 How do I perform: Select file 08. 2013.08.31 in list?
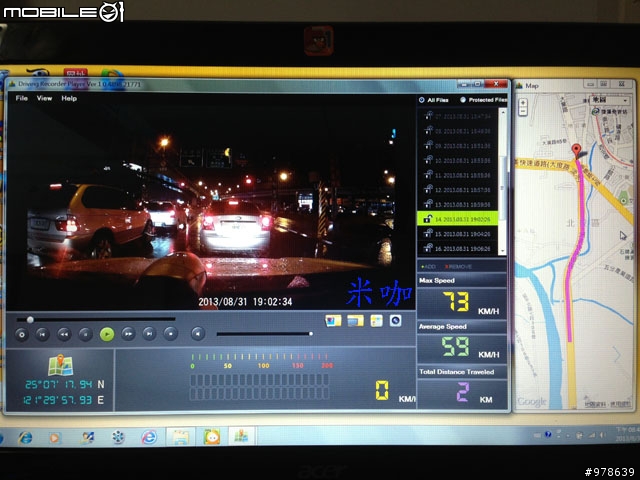coord(457,131)
